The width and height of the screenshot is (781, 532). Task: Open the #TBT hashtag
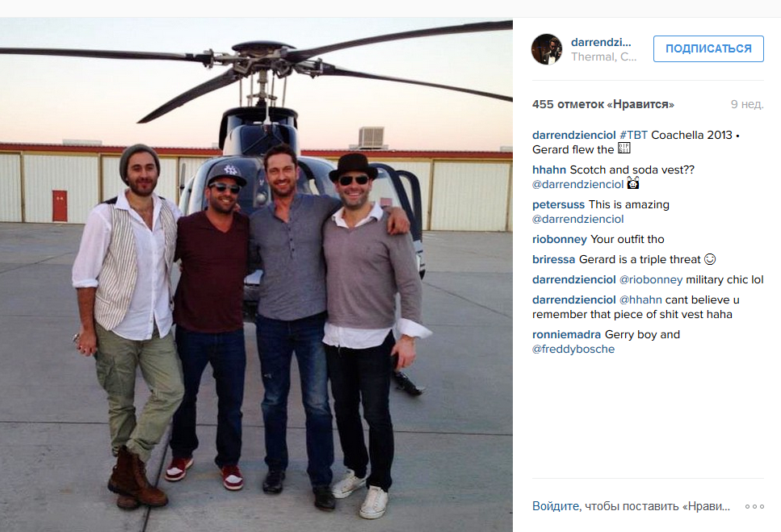[633, 135]
